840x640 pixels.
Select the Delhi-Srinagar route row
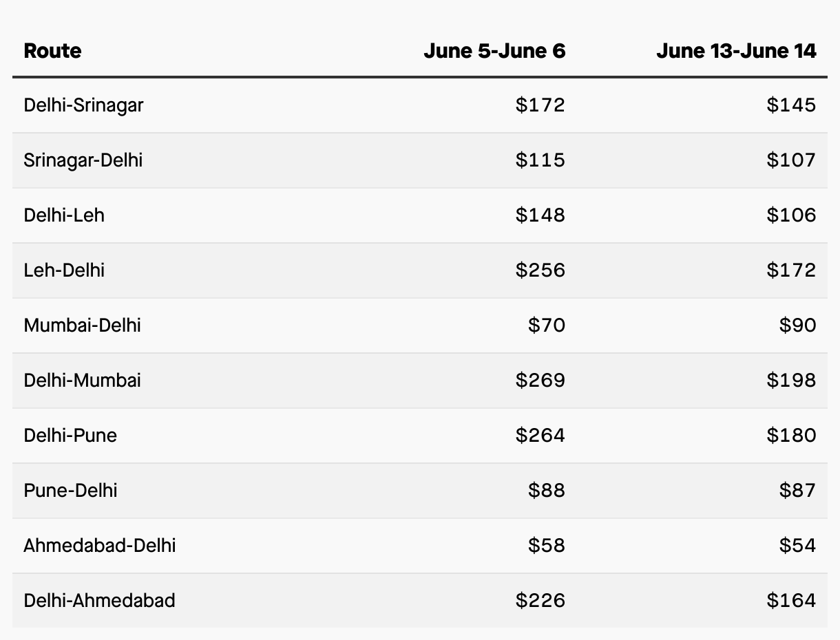(84, 105)
